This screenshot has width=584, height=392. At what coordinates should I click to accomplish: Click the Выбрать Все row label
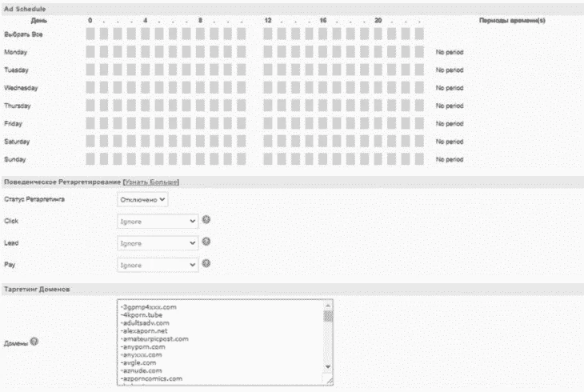(23, 34)
